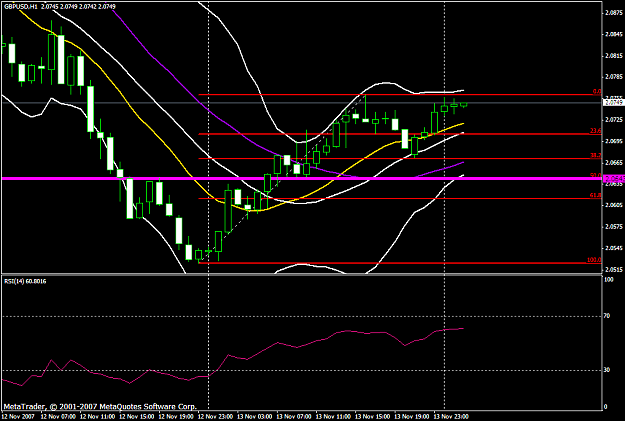The width and height of the screenshot is (625, 421).
Task: Click the 12 Nov 11:00 time label
Action: tap(98, 417)
